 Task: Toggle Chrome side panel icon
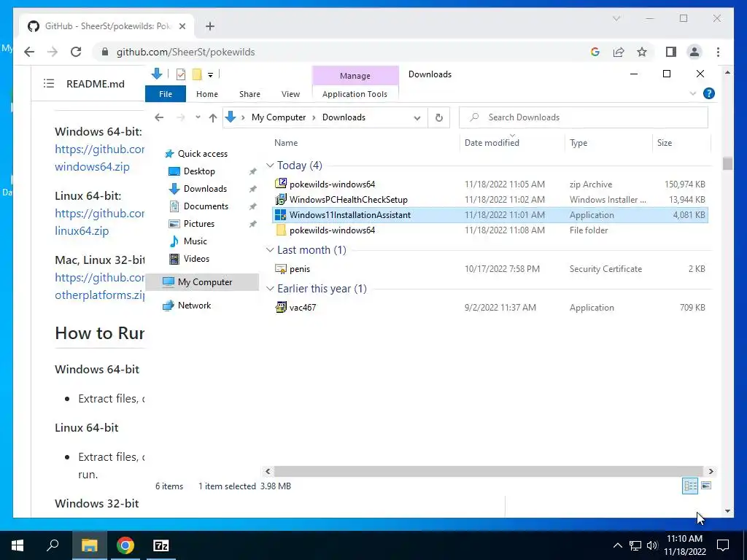coord(671,52)
